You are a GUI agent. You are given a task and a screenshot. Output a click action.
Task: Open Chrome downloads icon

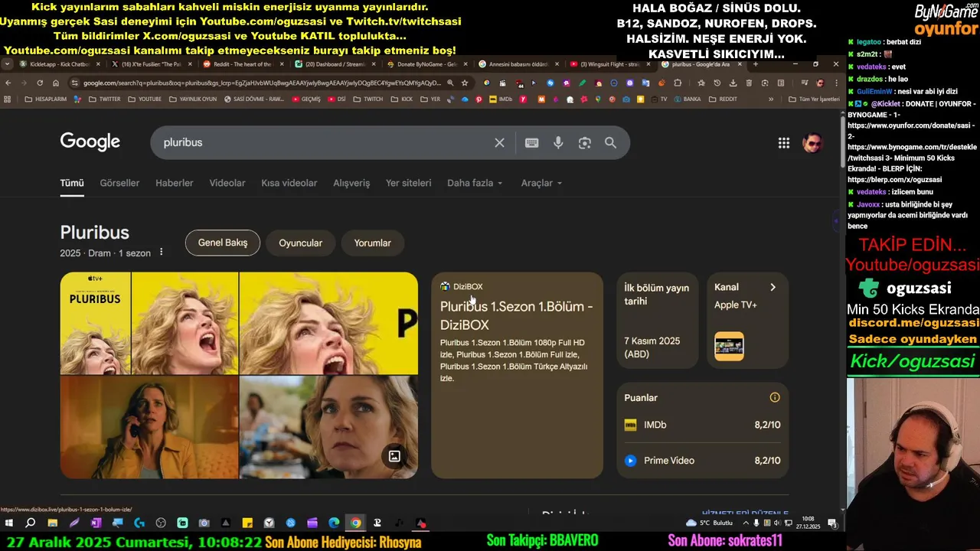[733, 83]
